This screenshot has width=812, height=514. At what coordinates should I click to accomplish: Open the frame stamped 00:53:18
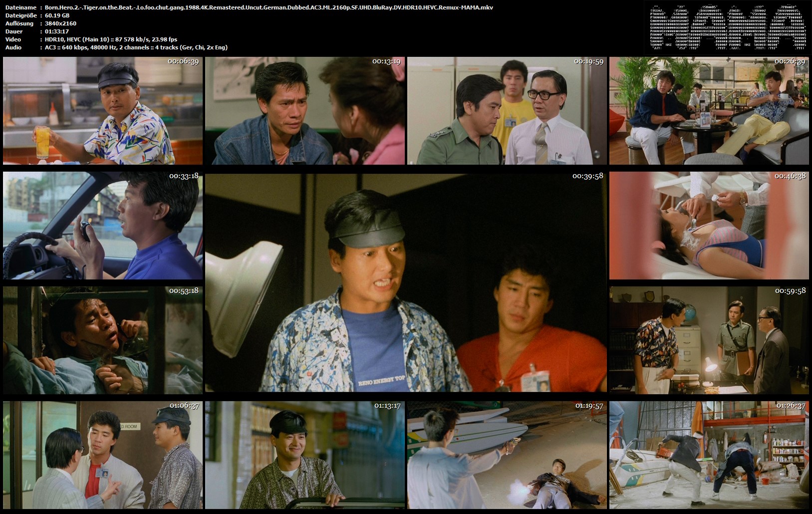(x=103, y=340)
